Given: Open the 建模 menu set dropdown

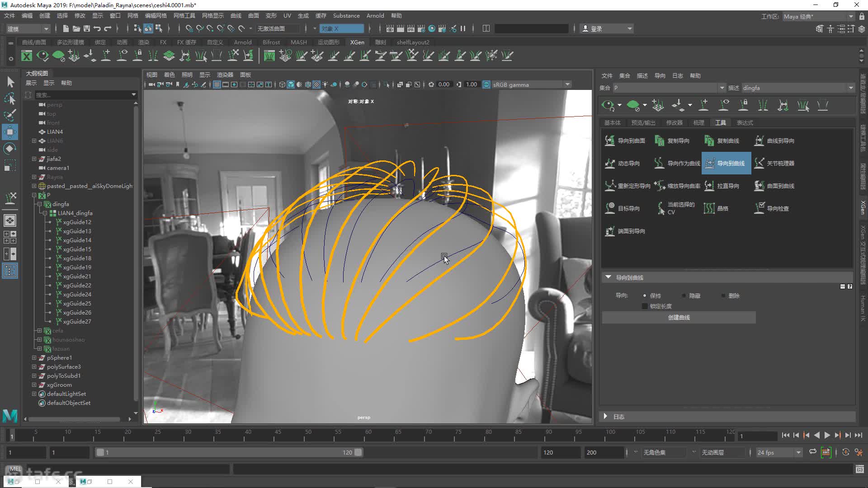Looking at the screenshot, I should pos(27,28).
